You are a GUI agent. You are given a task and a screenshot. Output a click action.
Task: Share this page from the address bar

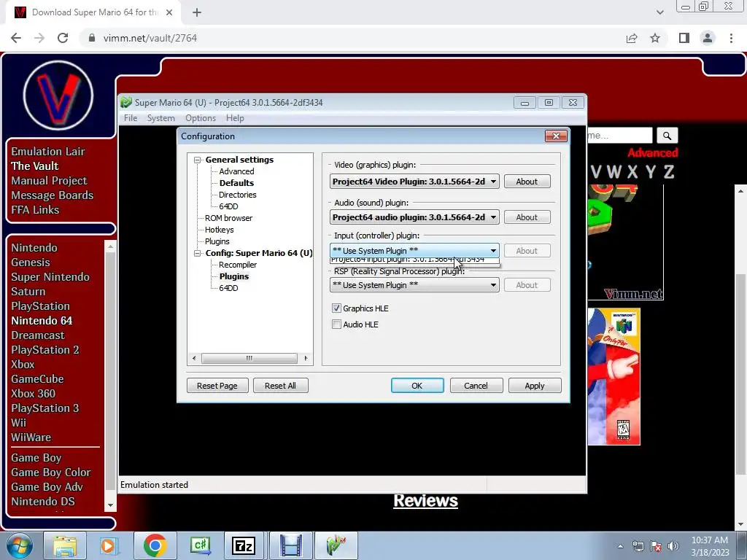click(632, 38)
